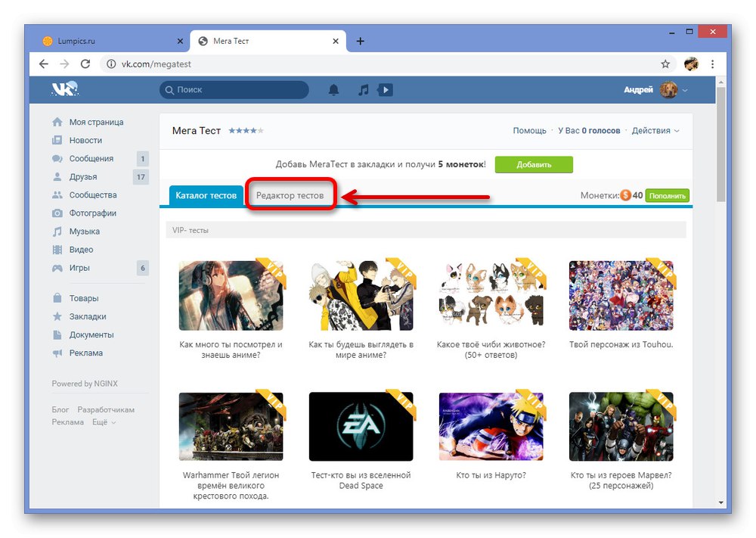The width and height of the screenshot is (756, 538).
Task: Click the coin icon next to Монетки
Action: (625, 195)
